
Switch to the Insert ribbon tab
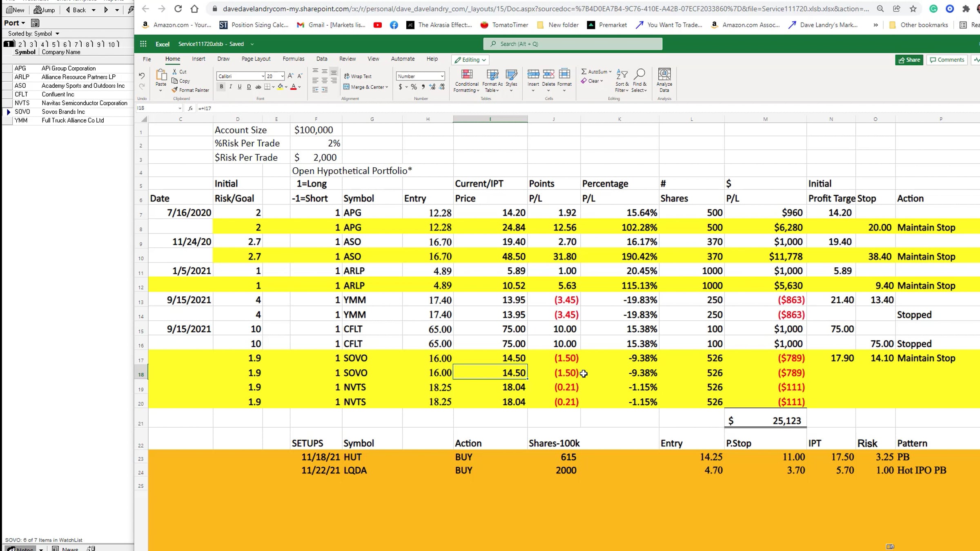[x=198, y=59]
